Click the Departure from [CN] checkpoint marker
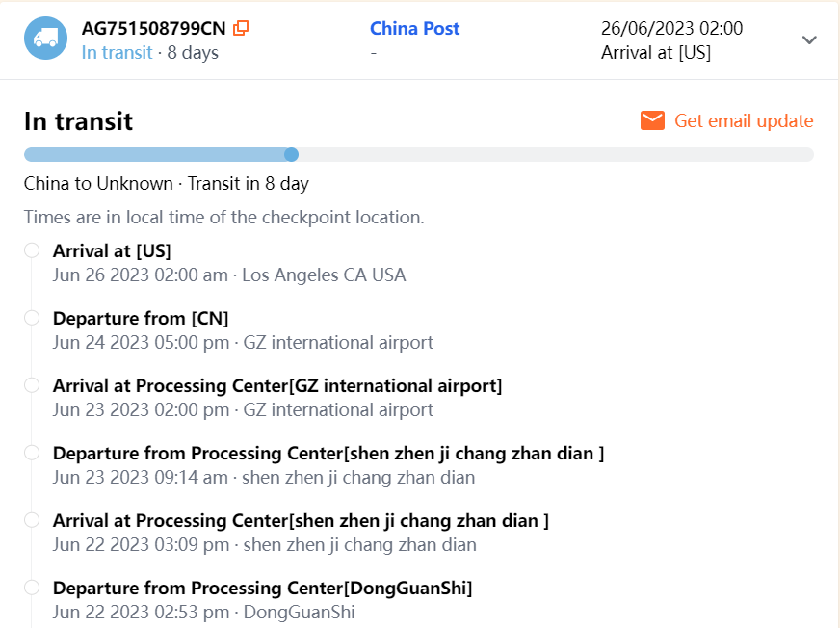The image size is (840, 628). (32, 318)
